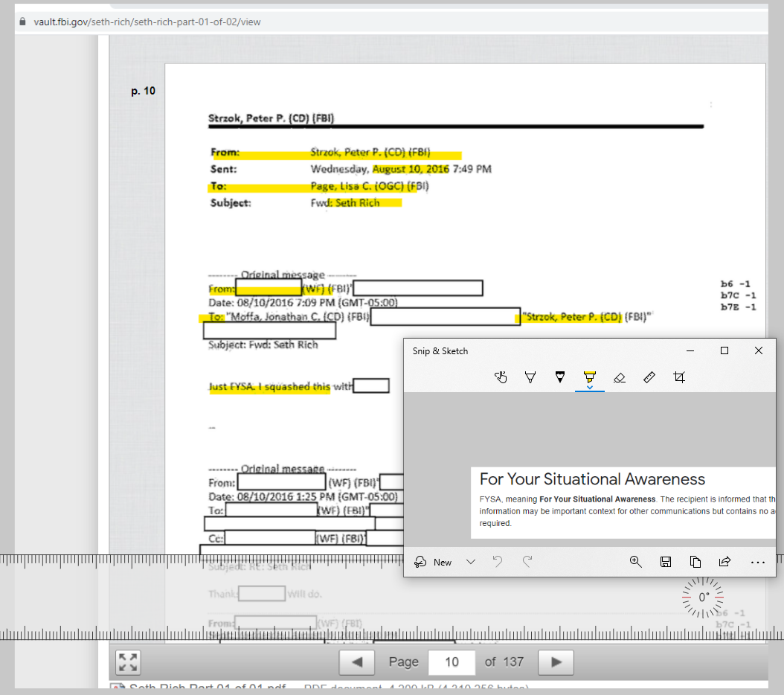This screenshot has width=784, height=695.
Task: Close the Snip & Sketch window
Action: (x=759, y=350)
